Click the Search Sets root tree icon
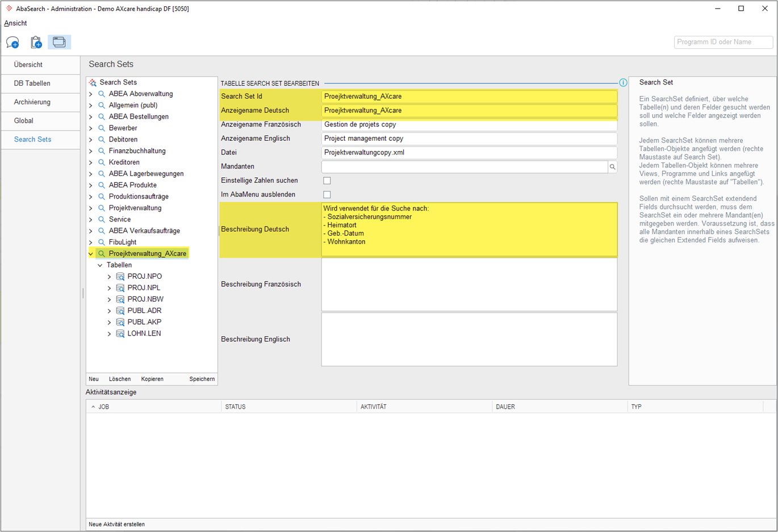 pyautogui.click(x=93, y=82)
